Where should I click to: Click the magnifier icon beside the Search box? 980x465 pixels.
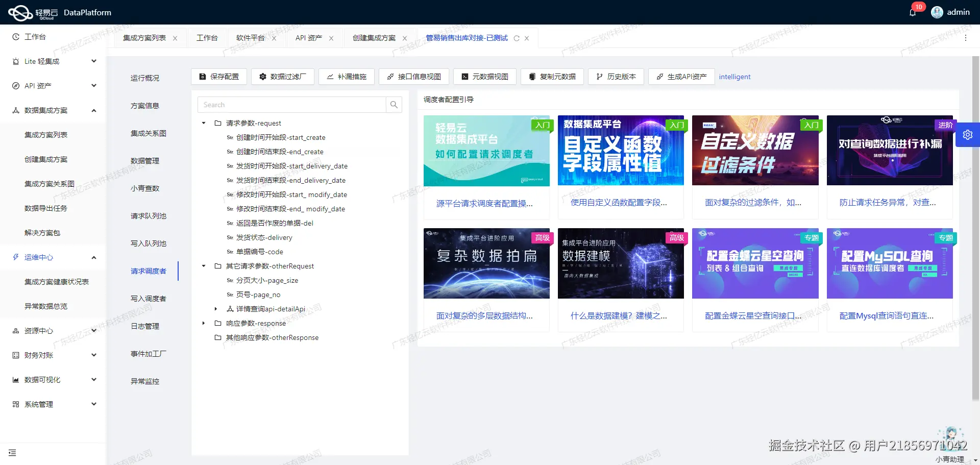[x=394, y=105]
